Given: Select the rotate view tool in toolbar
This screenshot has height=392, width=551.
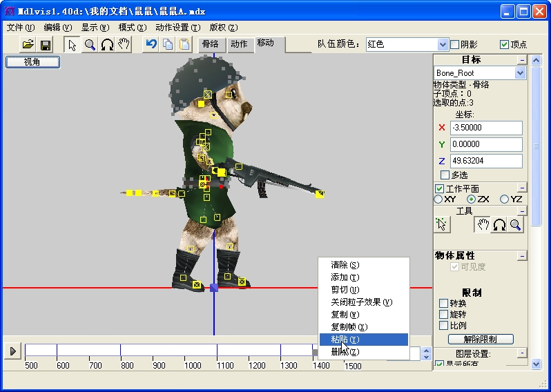Looking at the screenshot, I should click(107, 45).
